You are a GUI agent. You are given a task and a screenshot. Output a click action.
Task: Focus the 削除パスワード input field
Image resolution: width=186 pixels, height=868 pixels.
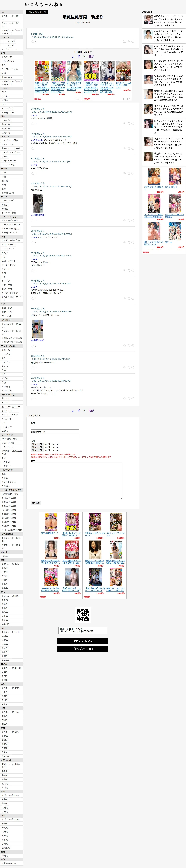click(55, 436)
